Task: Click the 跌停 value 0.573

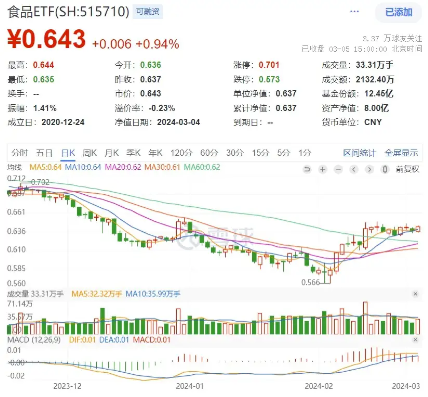Action: click(269, 79)
